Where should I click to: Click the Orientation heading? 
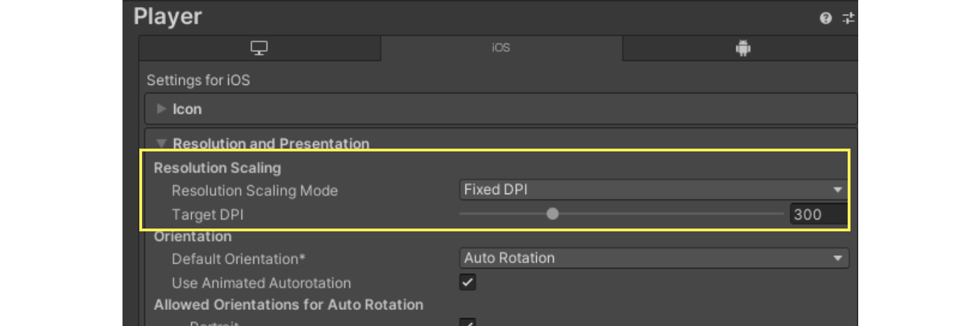(x=193, y=236)
